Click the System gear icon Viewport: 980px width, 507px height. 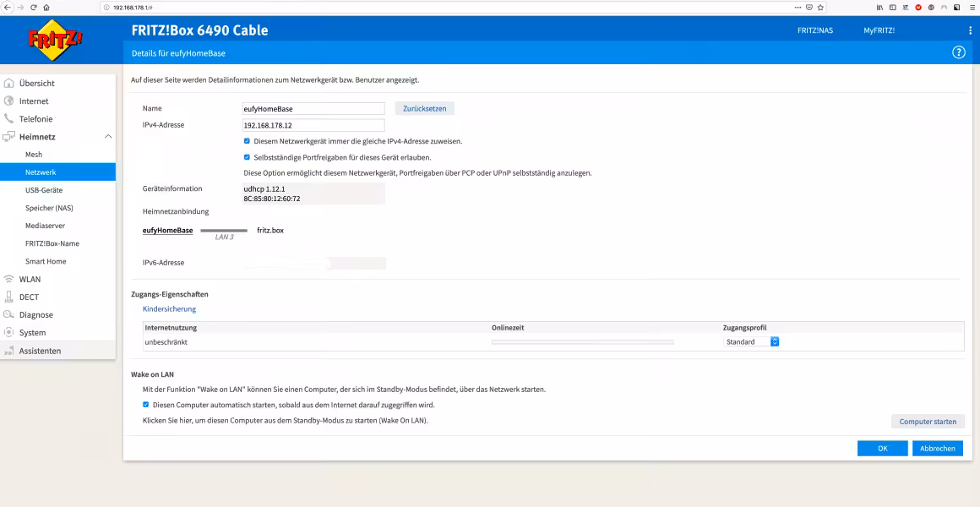tap(8, 333)
